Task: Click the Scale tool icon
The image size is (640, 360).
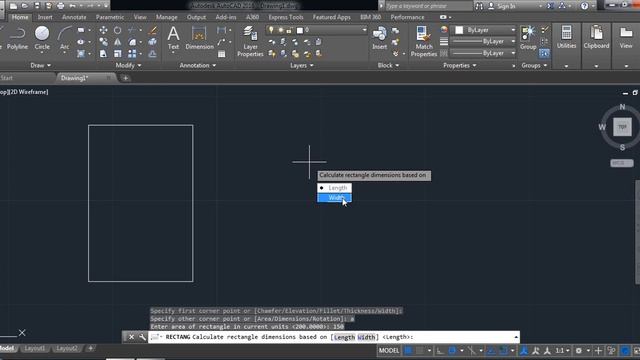Action: pos(118,54)
